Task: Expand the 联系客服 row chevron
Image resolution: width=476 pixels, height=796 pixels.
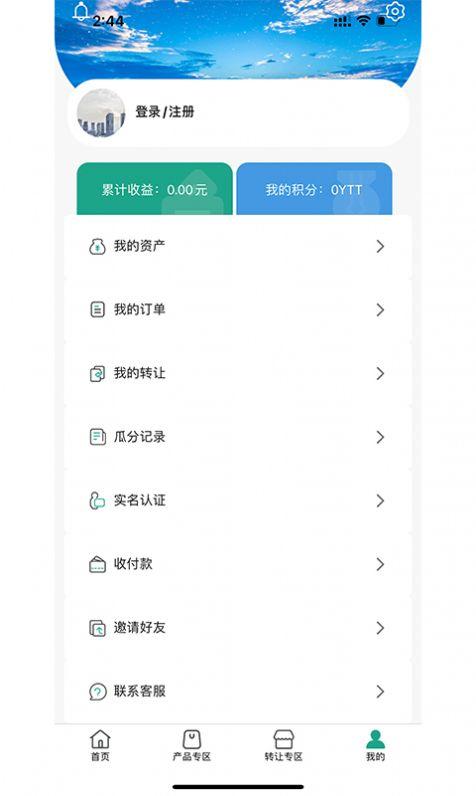Action: click(x=380, y=691)
